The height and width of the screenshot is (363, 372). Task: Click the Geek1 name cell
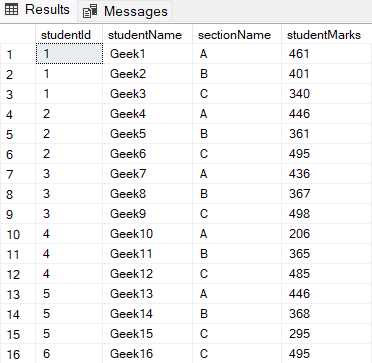pyautogui.click(x=147, y=54)
